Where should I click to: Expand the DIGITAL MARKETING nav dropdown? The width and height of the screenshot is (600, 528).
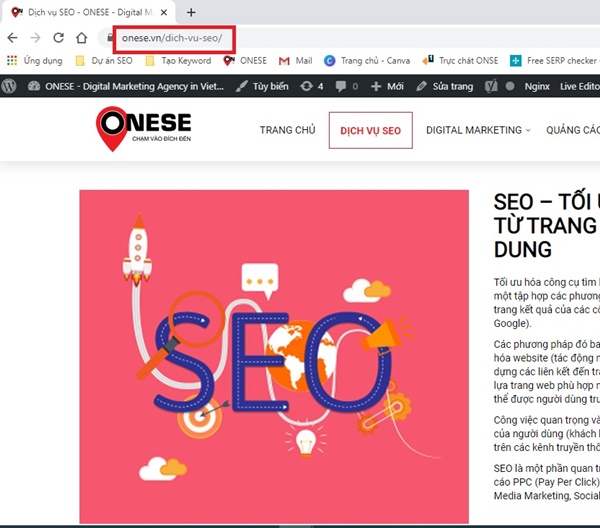tap(478, 130)
